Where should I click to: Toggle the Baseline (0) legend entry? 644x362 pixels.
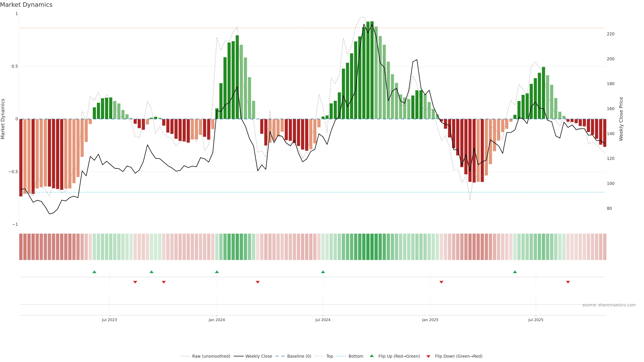(299, 356)
